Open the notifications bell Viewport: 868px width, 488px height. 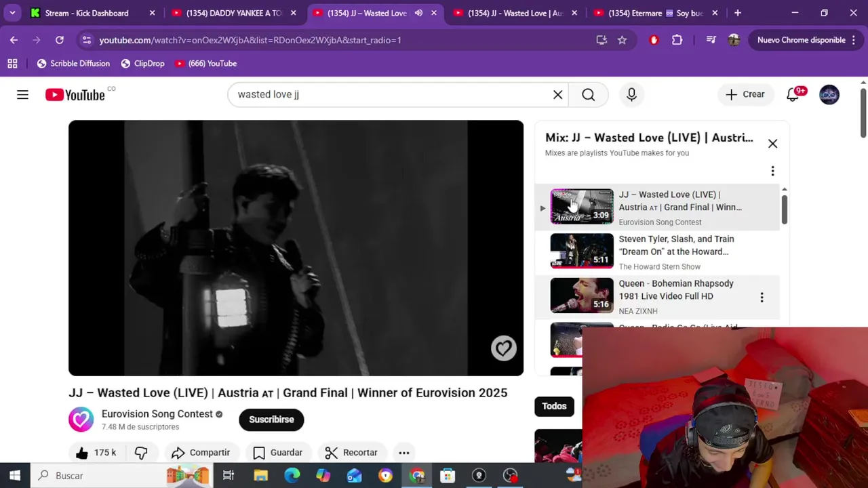793,95
